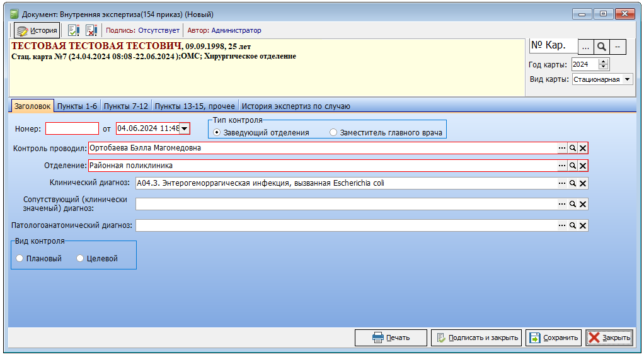Select 'Заместитель главного врача' control type
The height and width of the screenshot is (357, 644).
pyautogui.click(x=333, y=133)
